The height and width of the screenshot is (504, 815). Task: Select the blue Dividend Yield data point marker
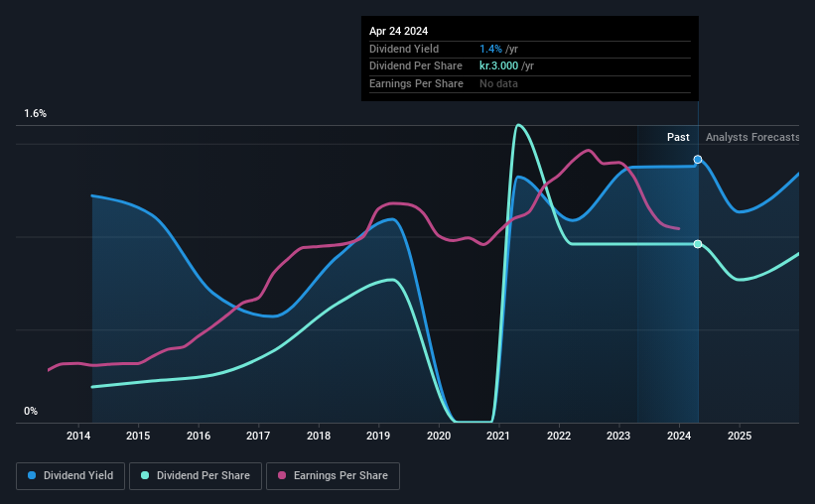698,160
